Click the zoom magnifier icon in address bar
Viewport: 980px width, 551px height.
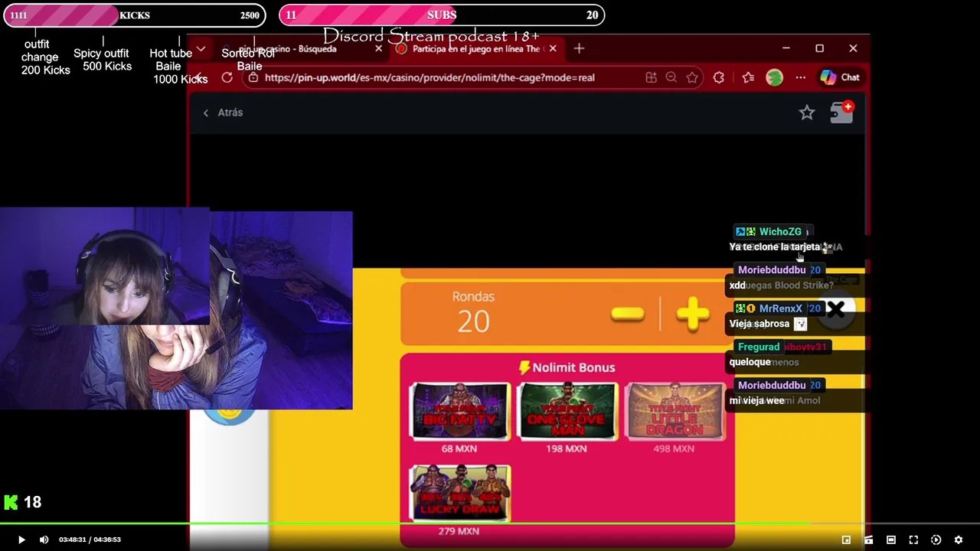[671, 77]
